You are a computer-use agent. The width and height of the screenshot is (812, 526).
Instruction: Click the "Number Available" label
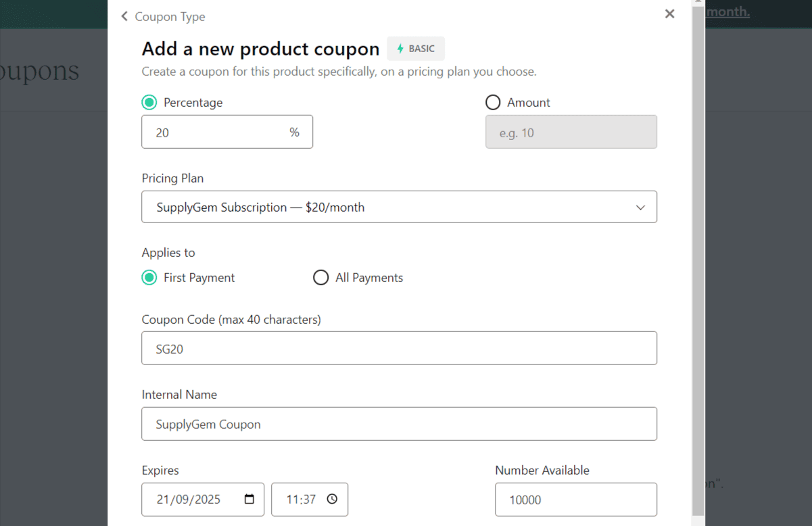point(542,470)
